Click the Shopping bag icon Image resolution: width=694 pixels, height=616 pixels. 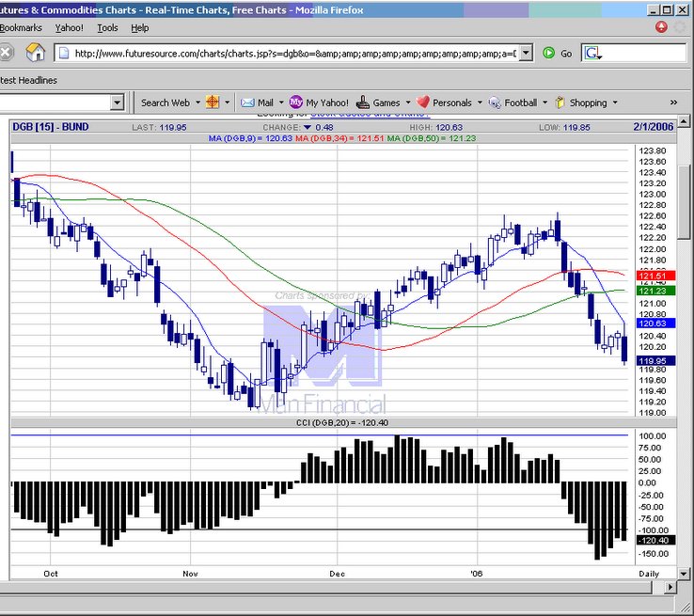coord(560,103)
